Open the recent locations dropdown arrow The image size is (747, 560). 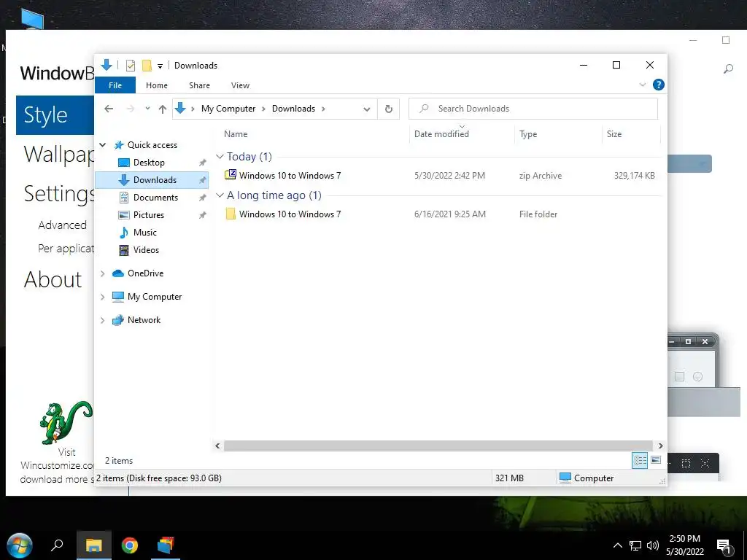[x=147, y=109]
